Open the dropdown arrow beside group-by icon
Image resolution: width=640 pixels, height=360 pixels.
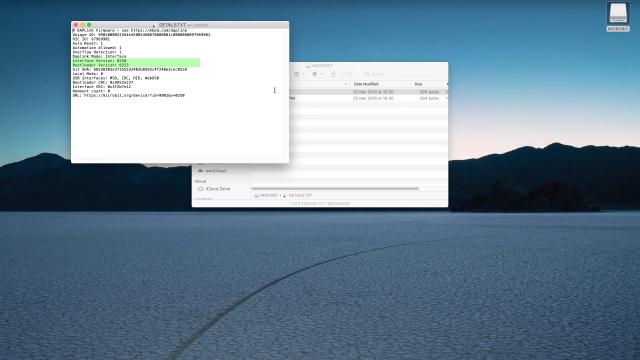pos(303,74)
